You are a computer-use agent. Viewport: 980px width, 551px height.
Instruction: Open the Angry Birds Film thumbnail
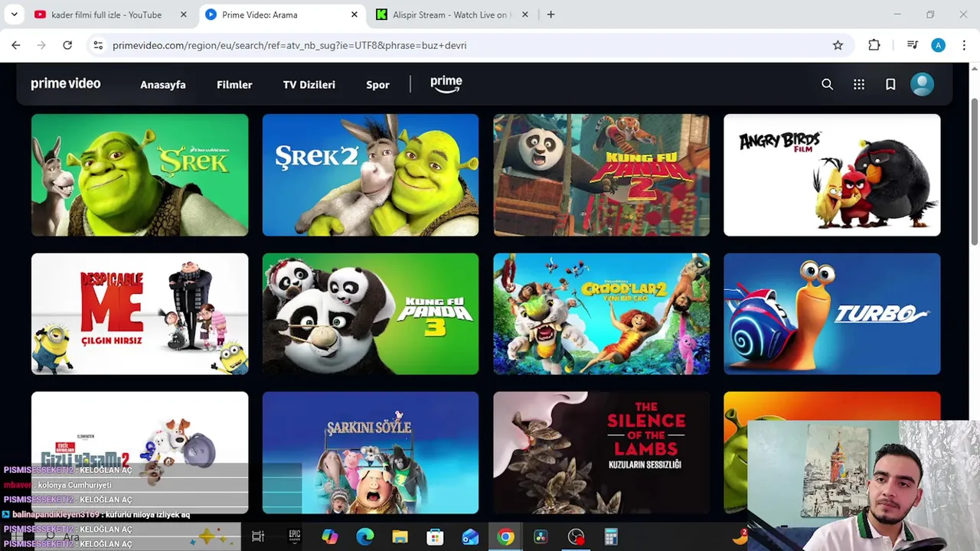tap(832, 174)
